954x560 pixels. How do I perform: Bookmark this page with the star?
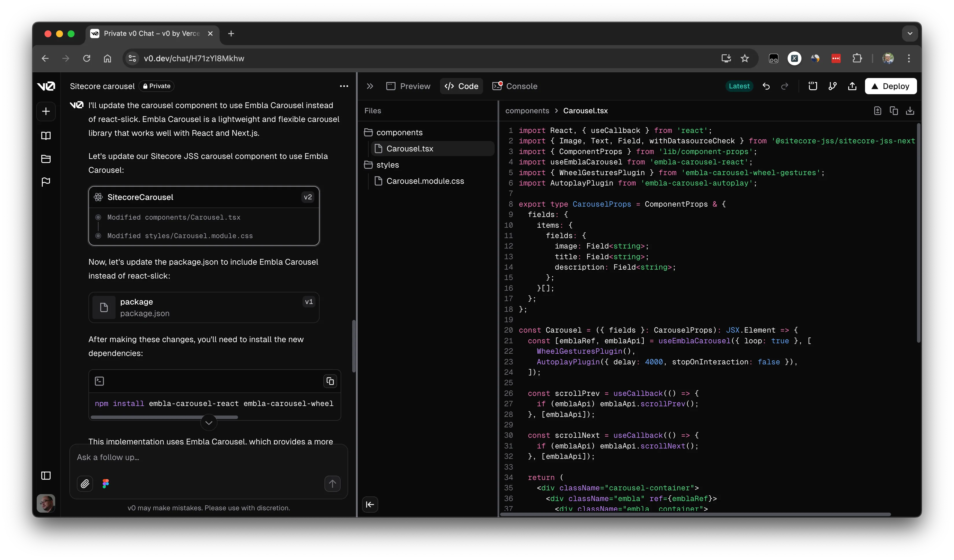[x=745, y=58]
